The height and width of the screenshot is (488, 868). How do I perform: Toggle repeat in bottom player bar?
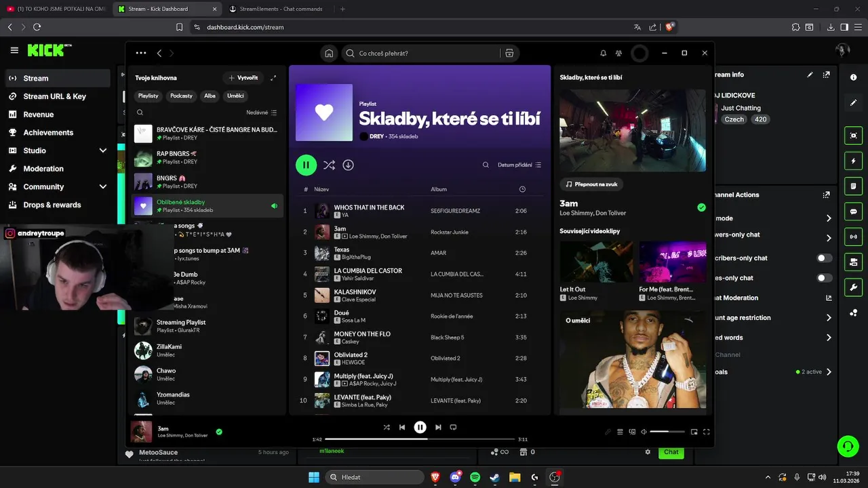click(454, 427)
